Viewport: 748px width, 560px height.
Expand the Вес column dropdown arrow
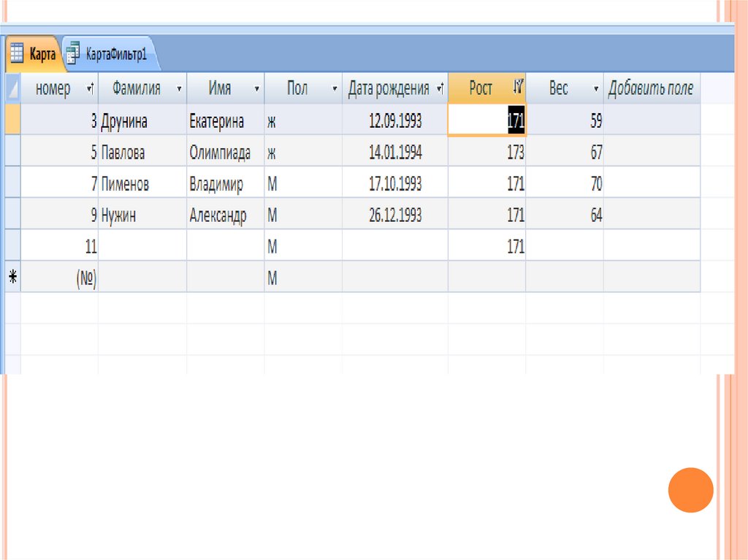point(595,89)
